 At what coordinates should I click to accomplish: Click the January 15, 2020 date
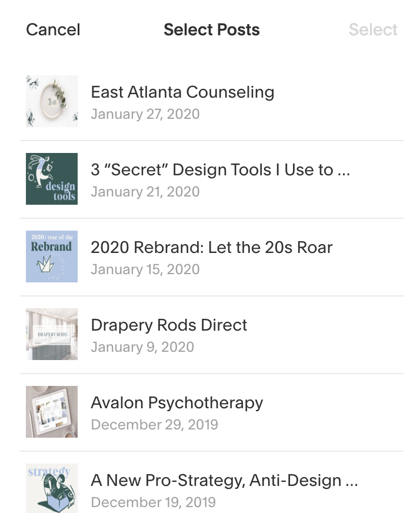point(145,269)
